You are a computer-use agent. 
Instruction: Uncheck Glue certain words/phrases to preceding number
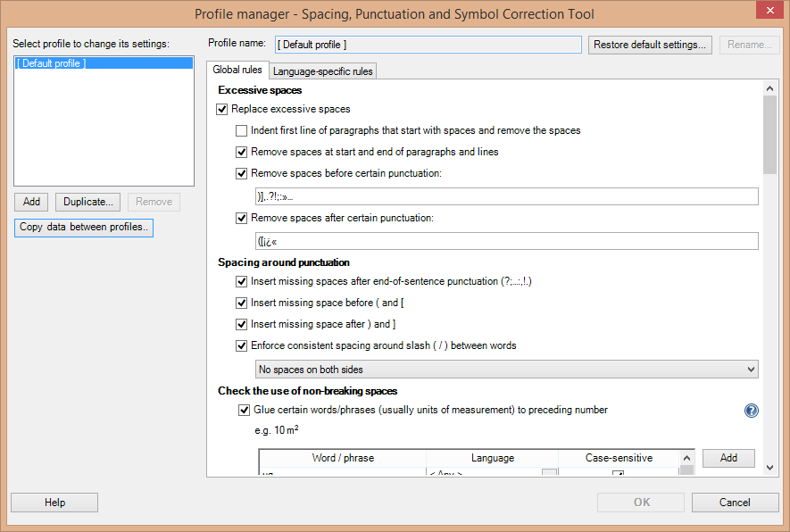pos(244,411)
